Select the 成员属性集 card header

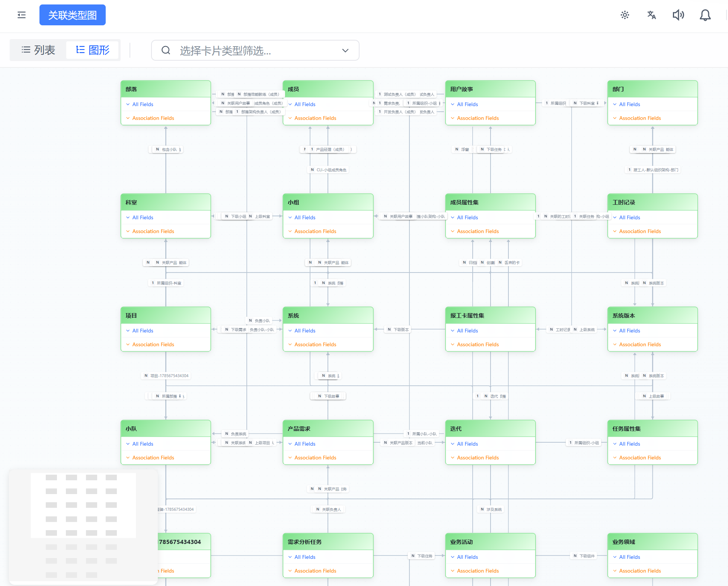(x=490, y=203)
